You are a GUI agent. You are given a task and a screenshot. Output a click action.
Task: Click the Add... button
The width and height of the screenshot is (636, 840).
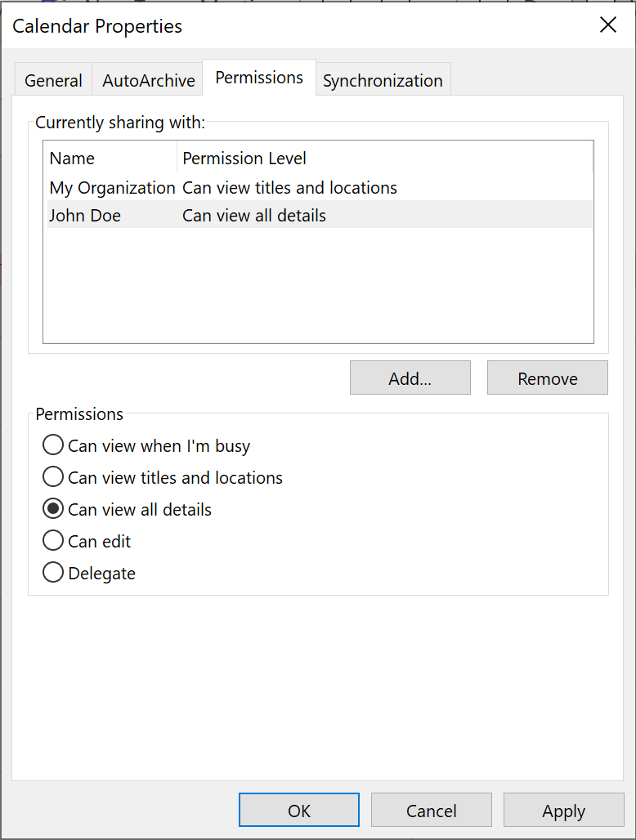pyautogui.click(x=410, y=378)
